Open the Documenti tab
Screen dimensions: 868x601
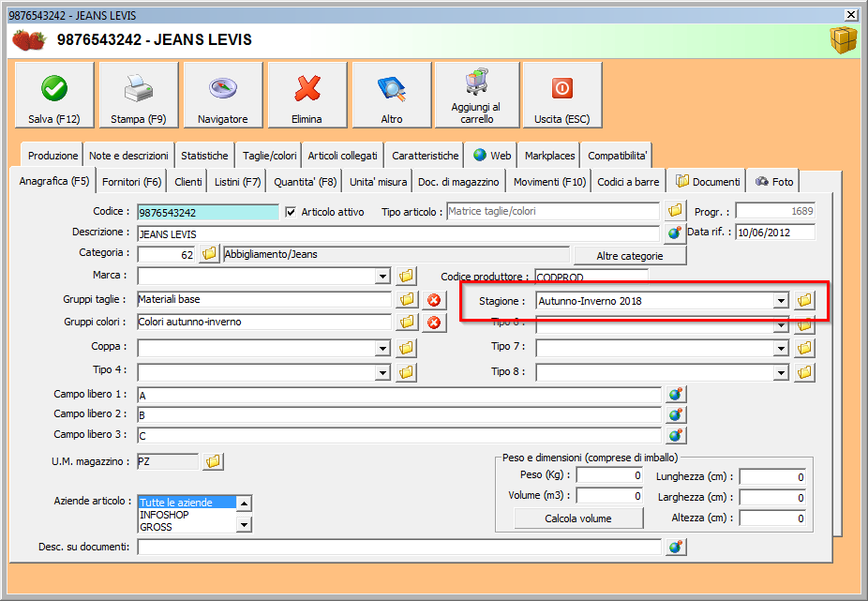coord(708,182)
